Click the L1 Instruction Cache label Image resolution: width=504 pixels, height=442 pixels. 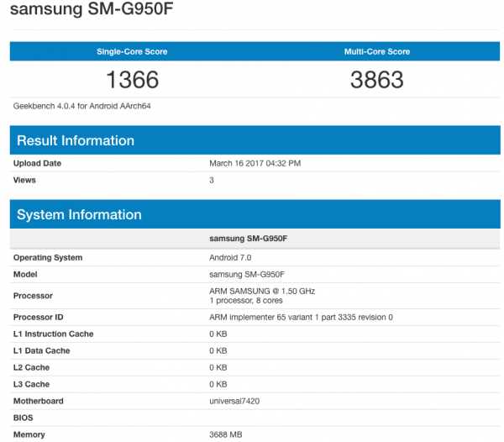[x=54, y=334]
